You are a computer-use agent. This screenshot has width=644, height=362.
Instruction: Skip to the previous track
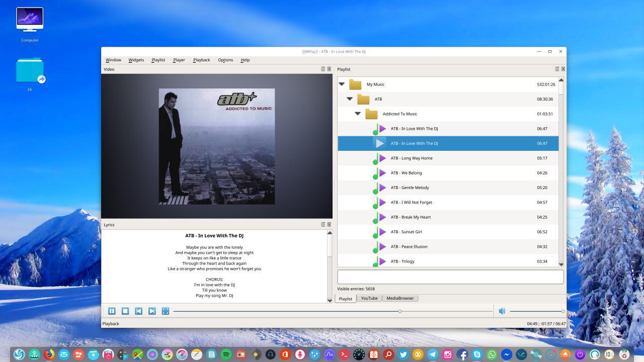click(x=138, y=311)
